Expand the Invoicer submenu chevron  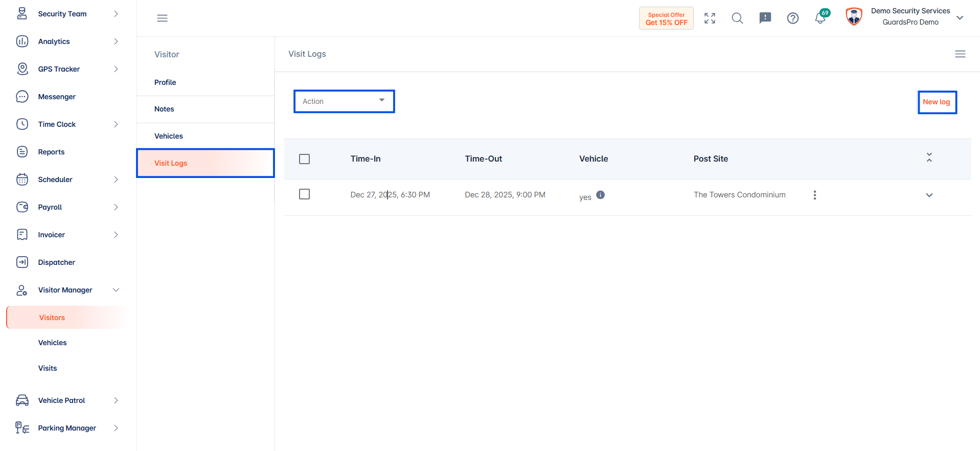click(x=116, y=235)
